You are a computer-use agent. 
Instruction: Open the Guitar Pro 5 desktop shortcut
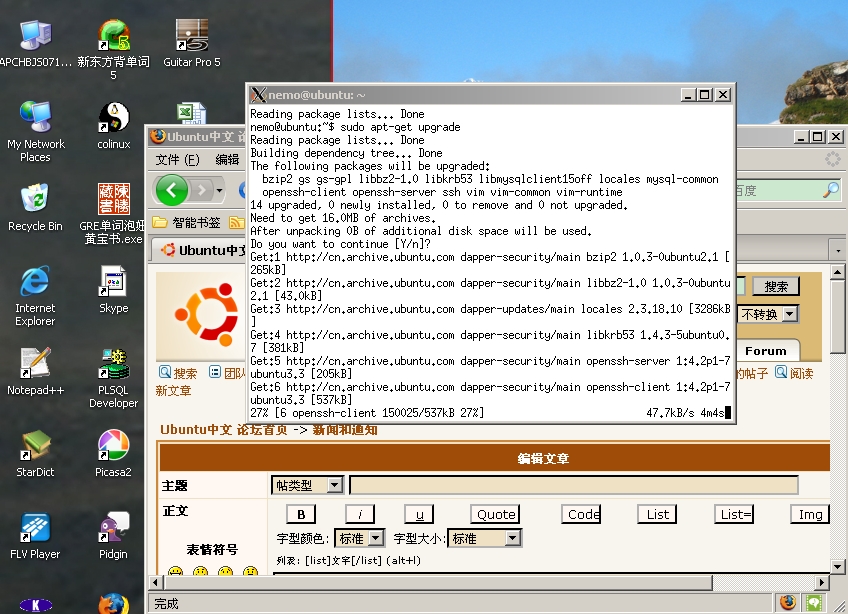pos(191,43)
